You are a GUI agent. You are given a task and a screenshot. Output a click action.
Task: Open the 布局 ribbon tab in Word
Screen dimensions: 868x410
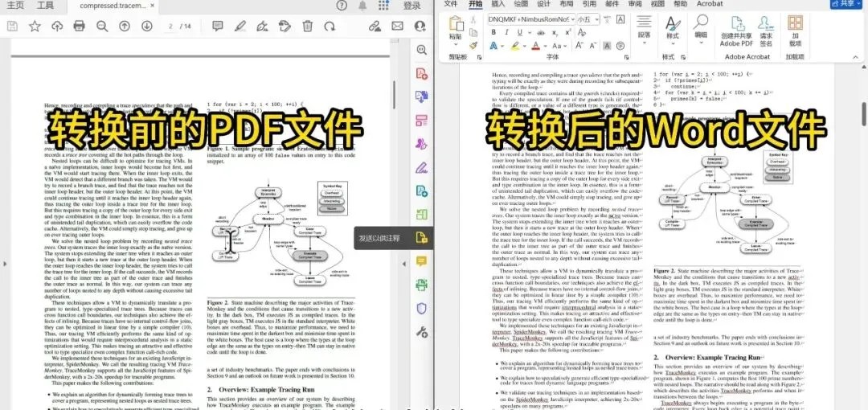point(567,3)
